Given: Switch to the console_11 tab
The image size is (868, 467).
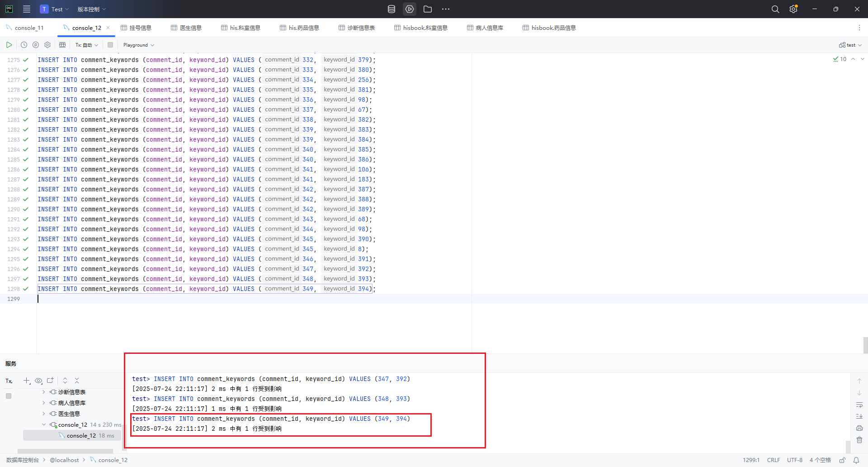Looking at the screenshot, I should [29, 28].
